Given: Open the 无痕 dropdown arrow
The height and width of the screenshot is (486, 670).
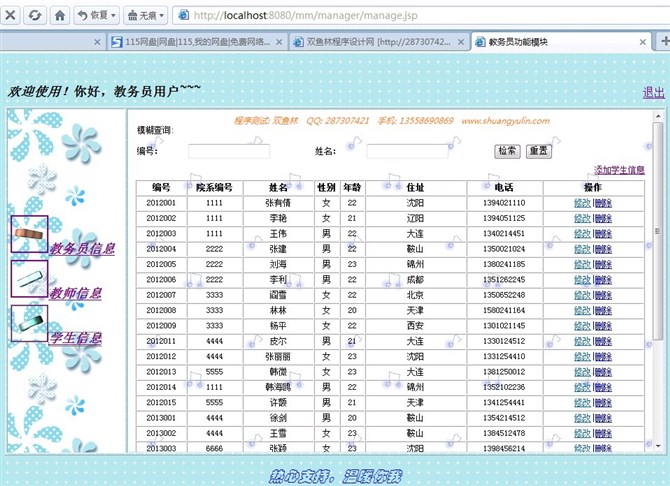Looking at the screenshot, I should 162,15.
